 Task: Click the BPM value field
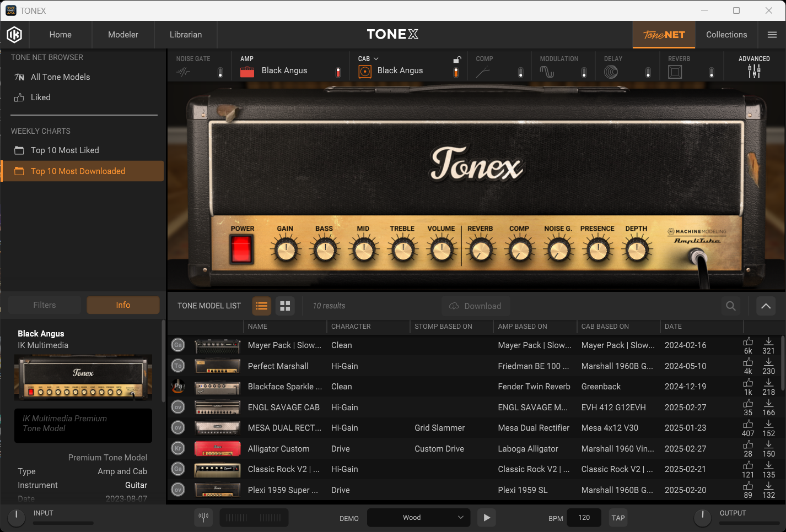[x=584, y=518]
